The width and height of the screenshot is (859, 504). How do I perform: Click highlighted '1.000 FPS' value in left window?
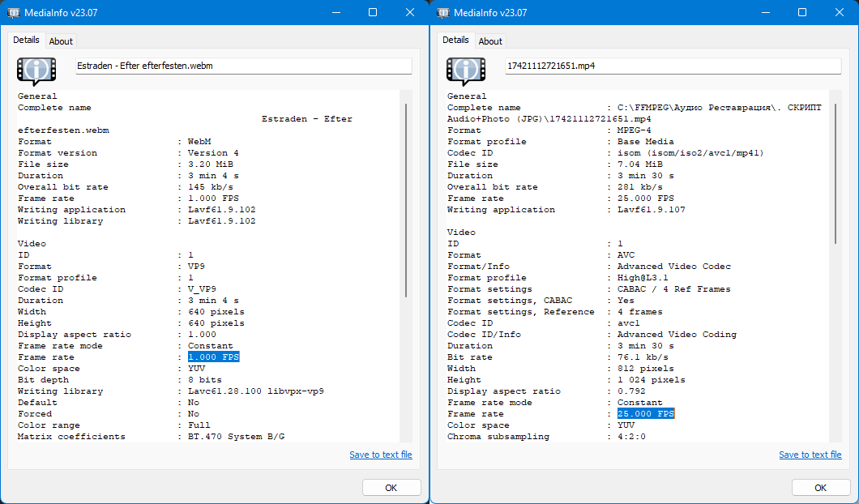[214, 357]
